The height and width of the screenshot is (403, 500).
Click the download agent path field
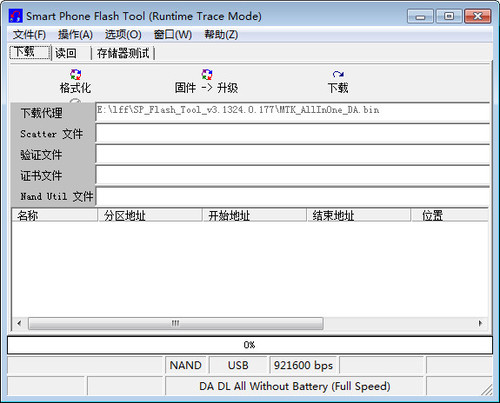coord(293,112)
